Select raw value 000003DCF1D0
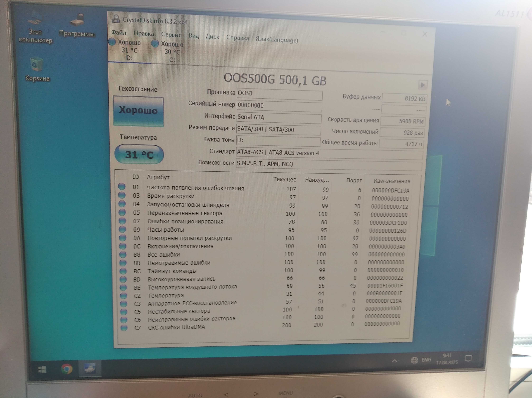 [388, 223]
